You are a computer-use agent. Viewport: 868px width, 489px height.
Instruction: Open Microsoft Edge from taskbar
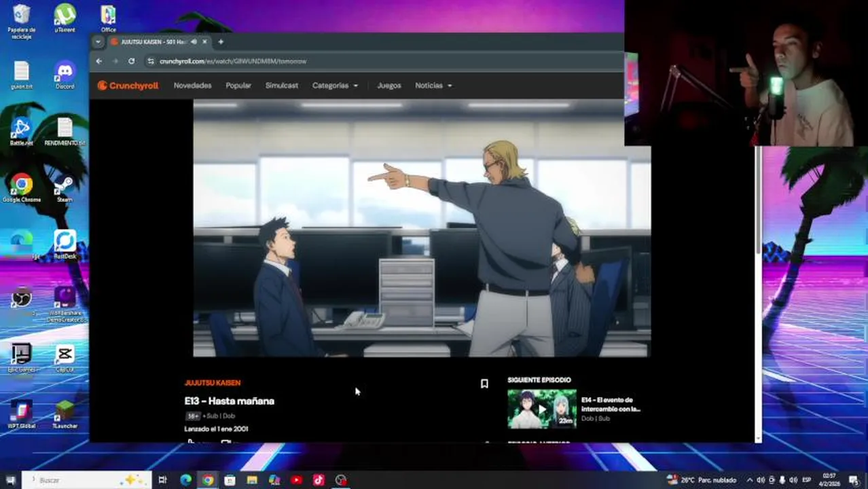[x=185, y=480]
